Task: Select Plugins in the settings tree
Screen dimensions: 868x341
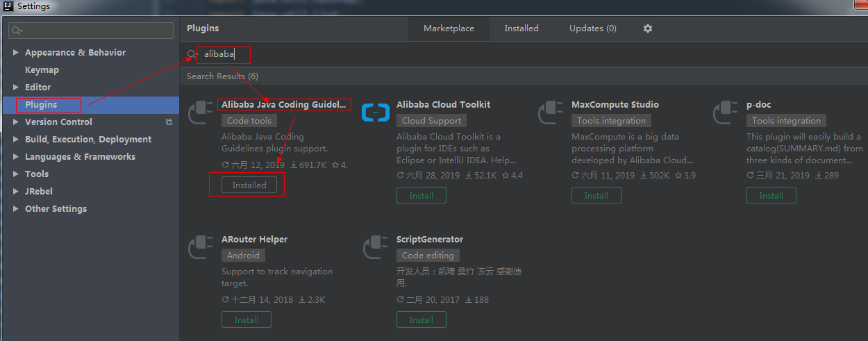Action: tap(41, 105)
